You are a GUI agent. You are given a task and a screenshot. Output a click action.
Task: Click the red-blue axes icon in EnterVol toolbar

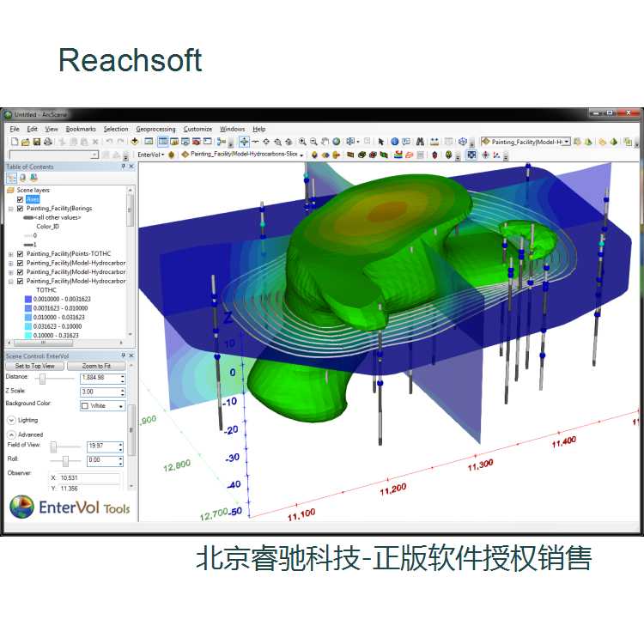pos(496,155)
